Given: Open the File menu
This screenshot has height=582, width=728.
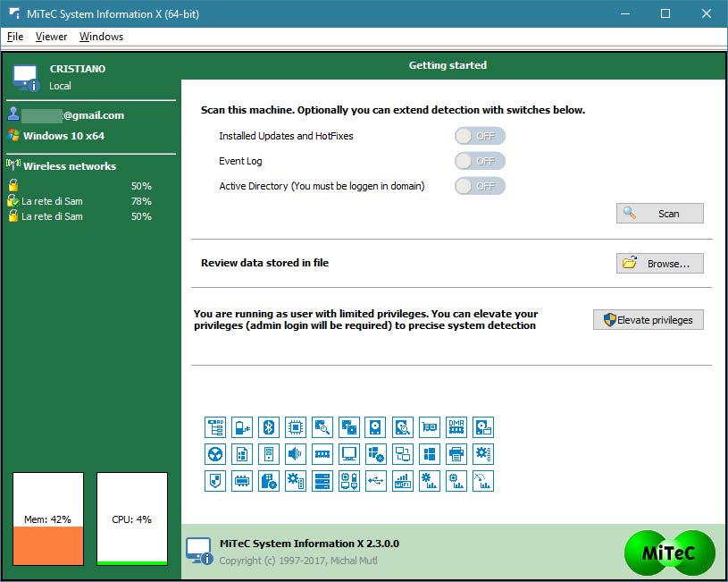Looking at the screenshot, I should pos(15,37).
